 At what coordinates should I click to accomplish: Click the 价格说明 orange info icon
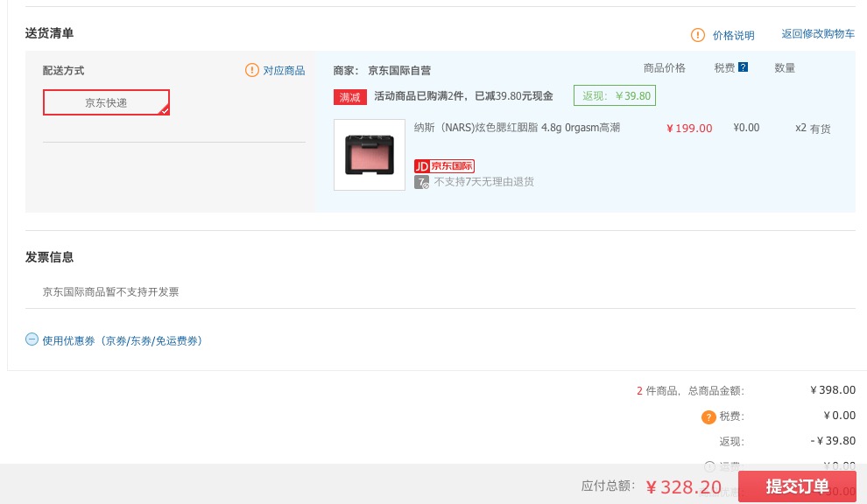[x=698, y=35]
